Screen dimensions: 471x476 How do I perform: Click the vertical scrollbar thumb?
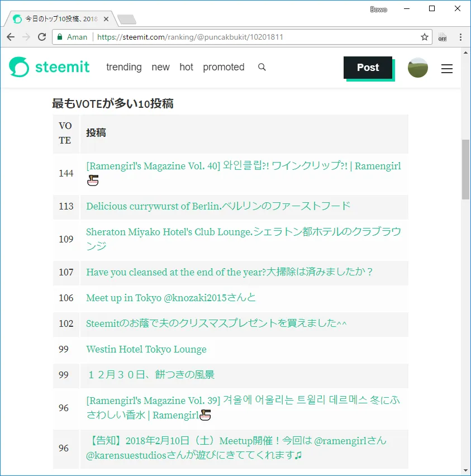[465, 169]
